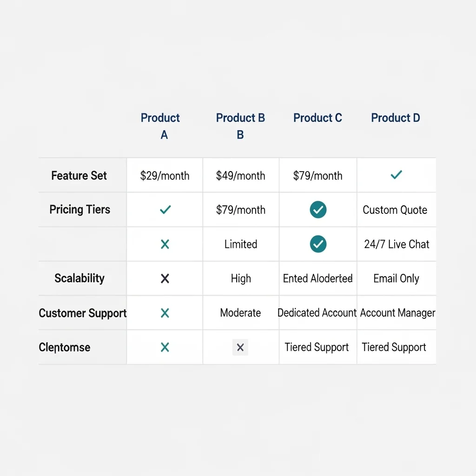Select the Product C column header
476x476 pixels.
[x=317, y=118]
